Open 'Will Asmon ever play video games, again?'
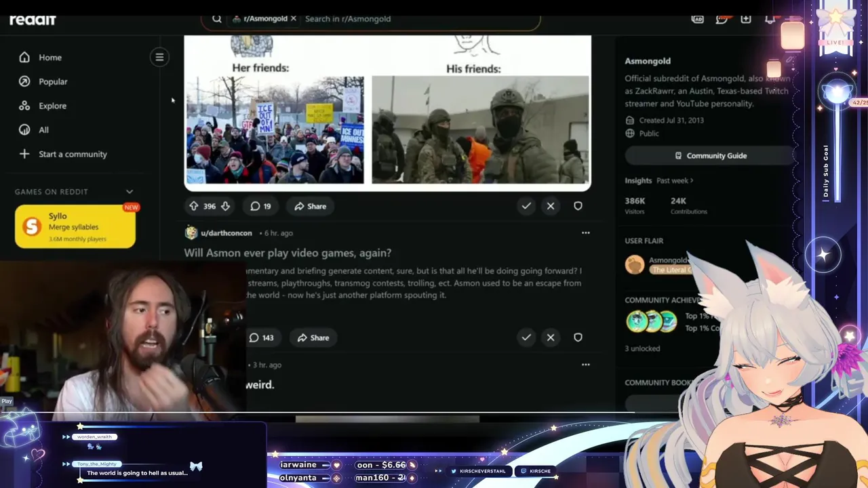This screenshot has height=488, width=868. [x=288, y=253]
